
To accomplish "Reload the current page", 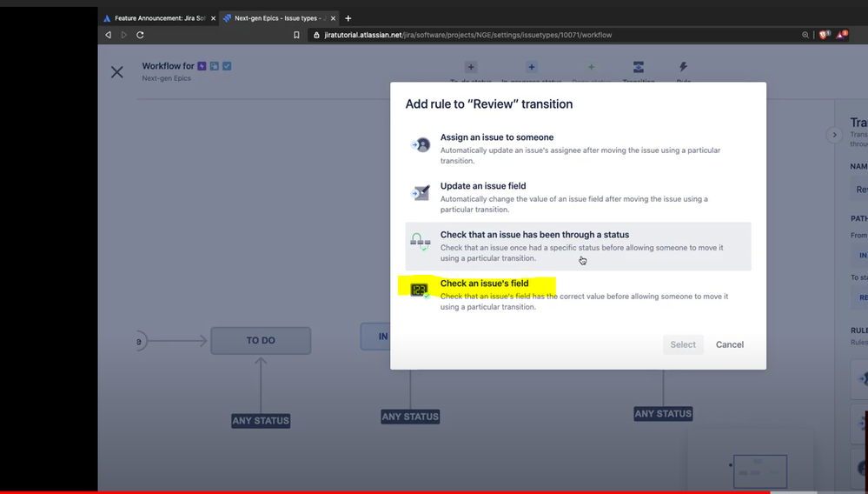I will tap(140, 35).
